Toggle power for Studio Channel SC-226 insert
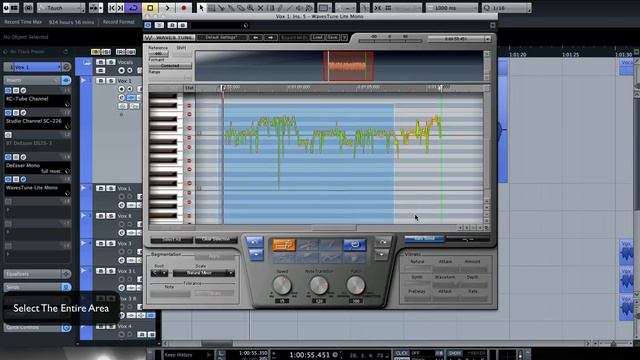The image size is (640, 360). click(8, 112)
